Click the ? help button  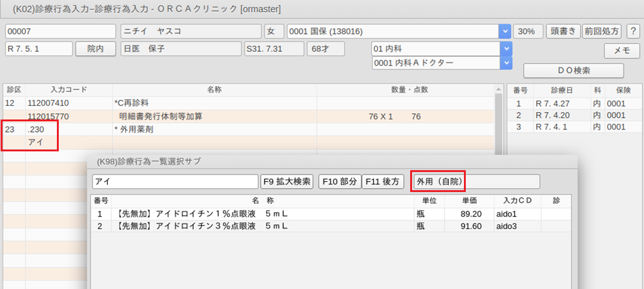click(x=632, y=31)
